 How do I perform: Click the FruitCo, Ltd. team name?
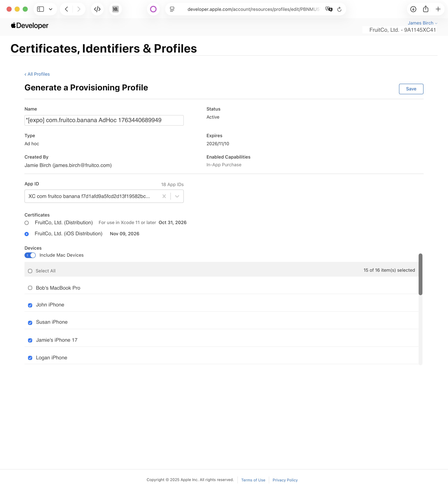click(x=402, y=30)
